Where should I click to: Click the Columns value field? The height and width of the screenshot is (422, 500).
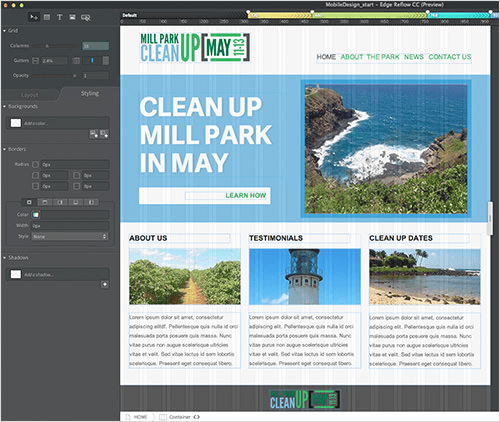tap(96, 46)
